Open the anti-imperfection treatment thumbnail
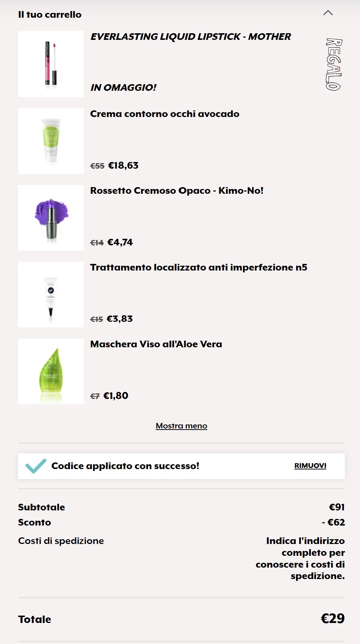 [x=51, y=295]
